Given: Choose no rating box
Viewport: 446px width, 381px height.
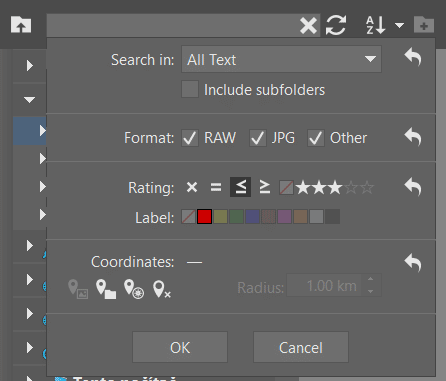Looking at the screenshot, I should (286, 188).
